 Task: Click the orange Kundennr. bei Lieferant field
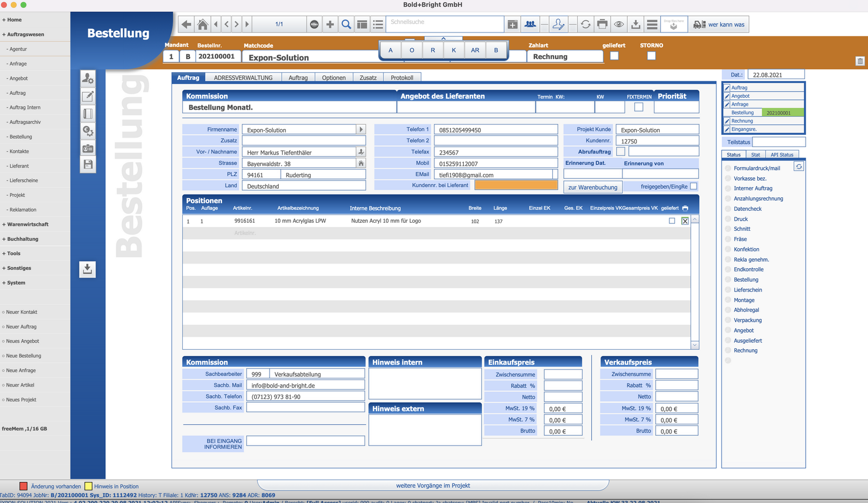tap(516, 185)
